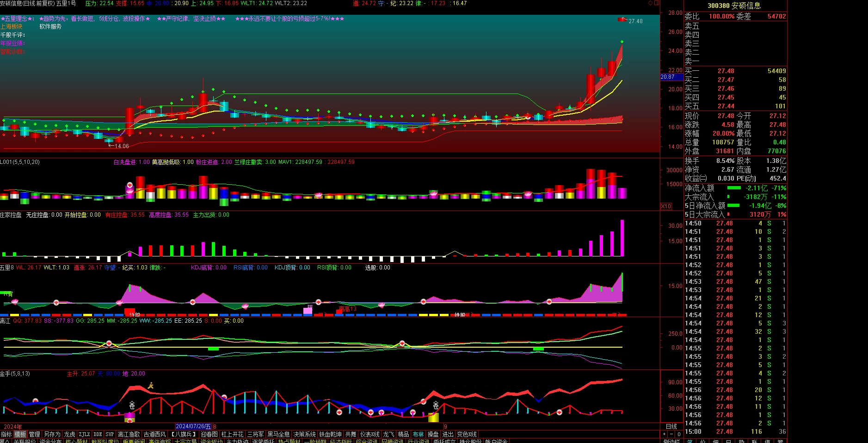This screenshot has width=868, height=443.
Task: Click the 2024/07/26 date marker on timeline
Action: point(193,426)
